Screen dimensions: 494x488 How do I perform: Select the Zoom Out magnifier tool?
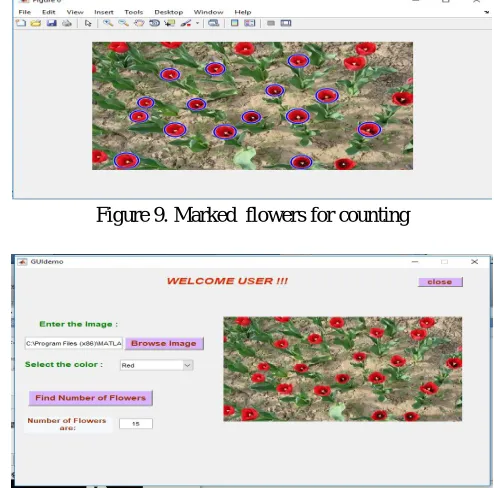point(123,23)
